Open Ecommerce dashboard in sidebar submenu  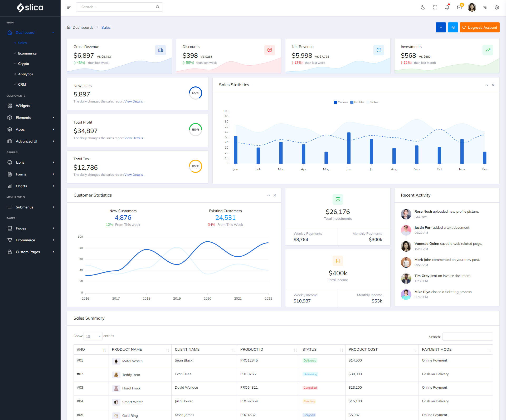tap(27, 53)
